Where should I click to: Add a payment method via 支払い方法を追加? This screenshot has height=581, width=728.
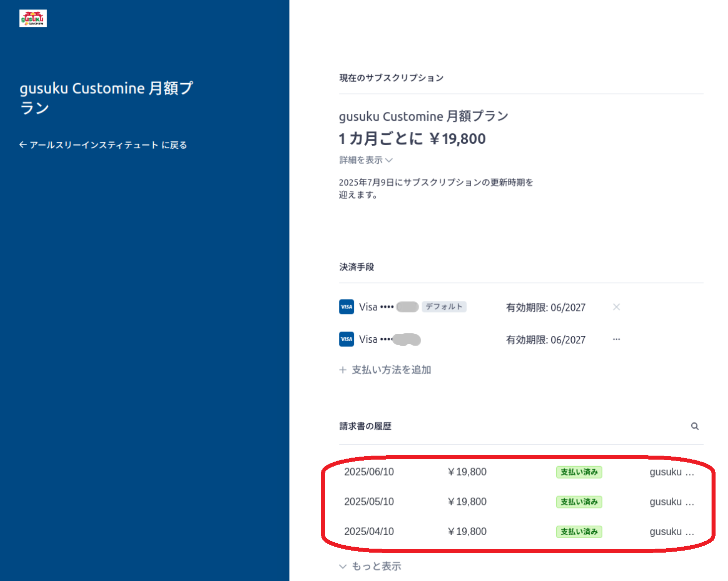(385, 370)
